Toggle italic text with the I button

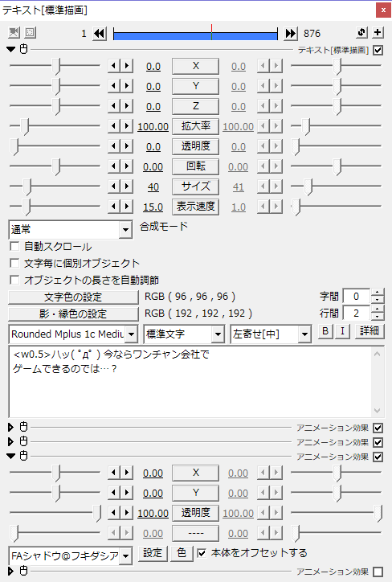[342, 331]
